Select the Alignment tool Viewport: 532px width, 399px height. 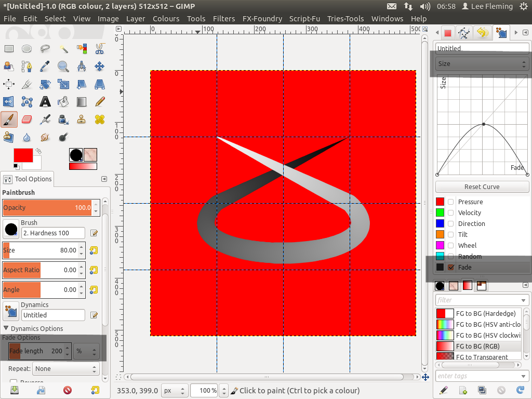(9, 84)
